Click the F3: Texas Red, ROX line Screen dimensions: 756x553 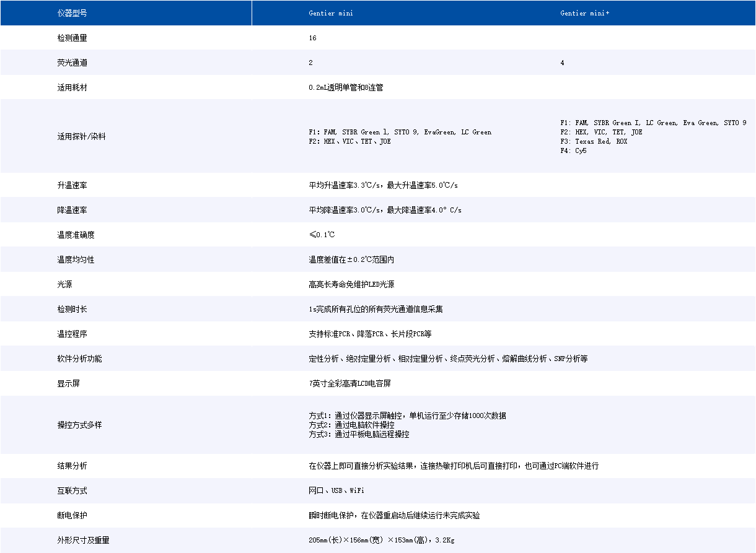tap(593, 141)
